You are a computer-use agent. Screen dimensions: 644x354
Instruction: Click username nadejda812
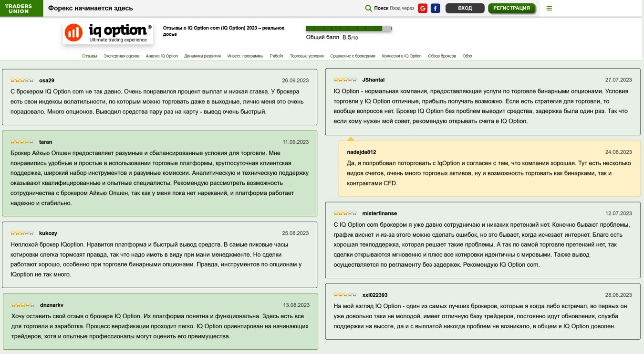click(x=362, y=152)
